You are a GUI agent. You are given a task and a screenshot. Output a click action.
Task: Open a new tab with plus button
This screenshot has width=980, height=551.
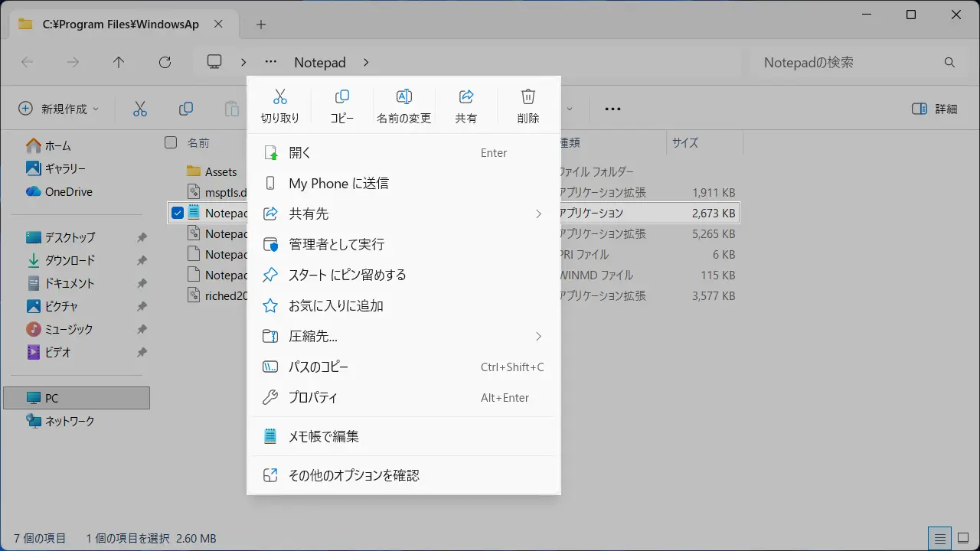(x=261, y=24)
